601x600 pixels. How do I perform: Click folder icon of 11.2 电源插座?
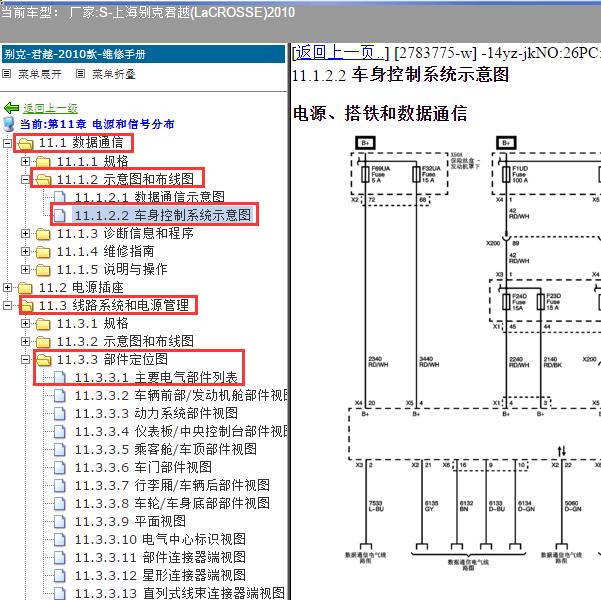coord(26,288)
